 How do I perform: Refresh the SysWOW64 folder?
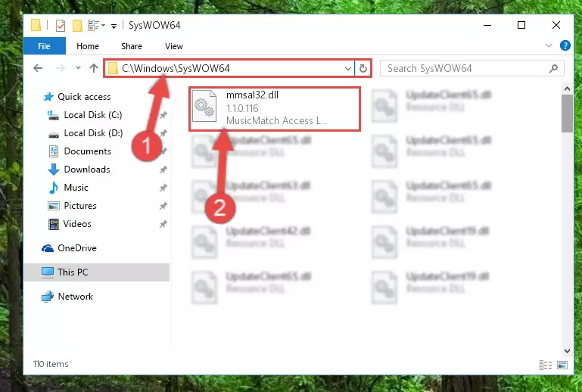click(x=363, y=68)
